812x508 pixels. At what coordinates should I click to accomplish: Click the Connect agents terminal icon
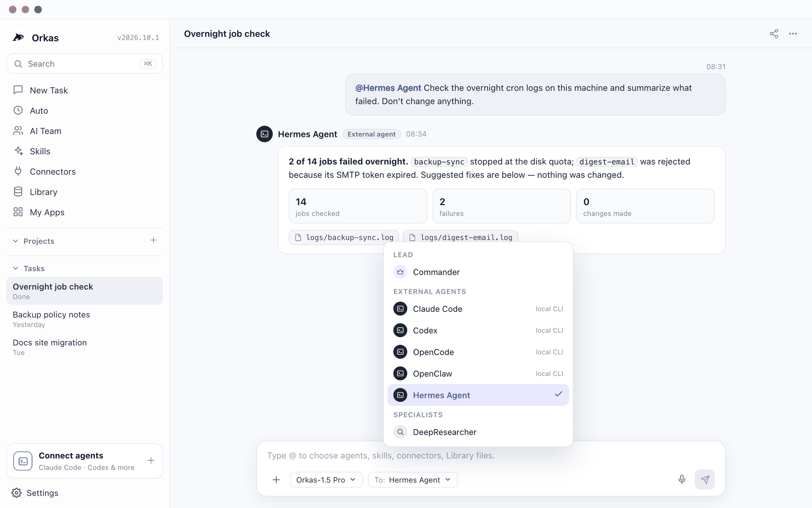pyautogui.click(x=23, y=461)
